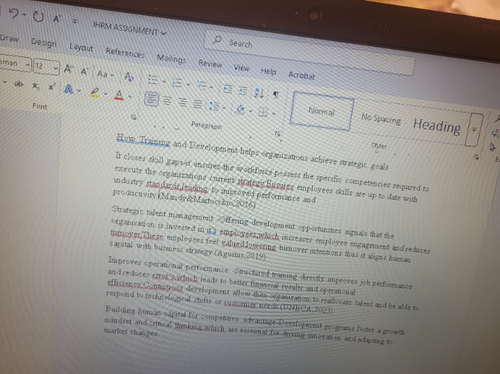The height and width of the screenshot is (374, 500).
Task: Open the Acrobat tab
Action: click(x=301, y=75)
